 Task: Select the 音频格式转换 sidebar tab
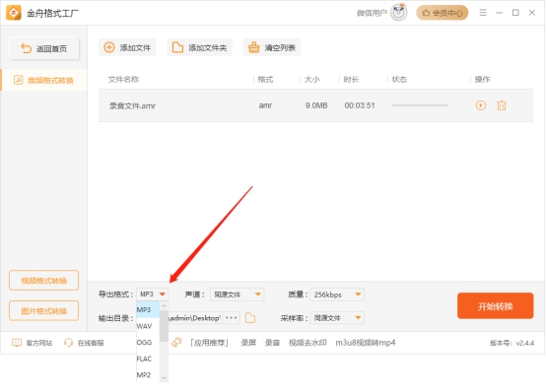[44, 80]
